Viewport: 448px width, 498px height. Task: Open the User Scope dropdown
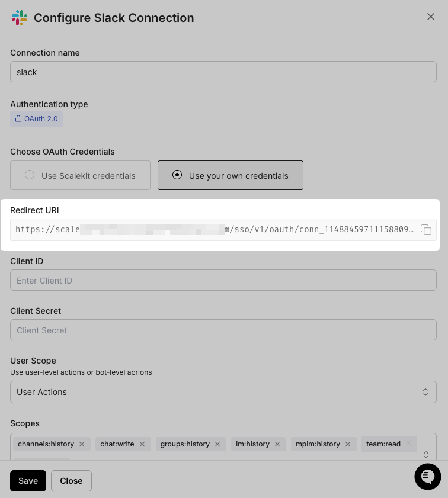coord(223,392)
